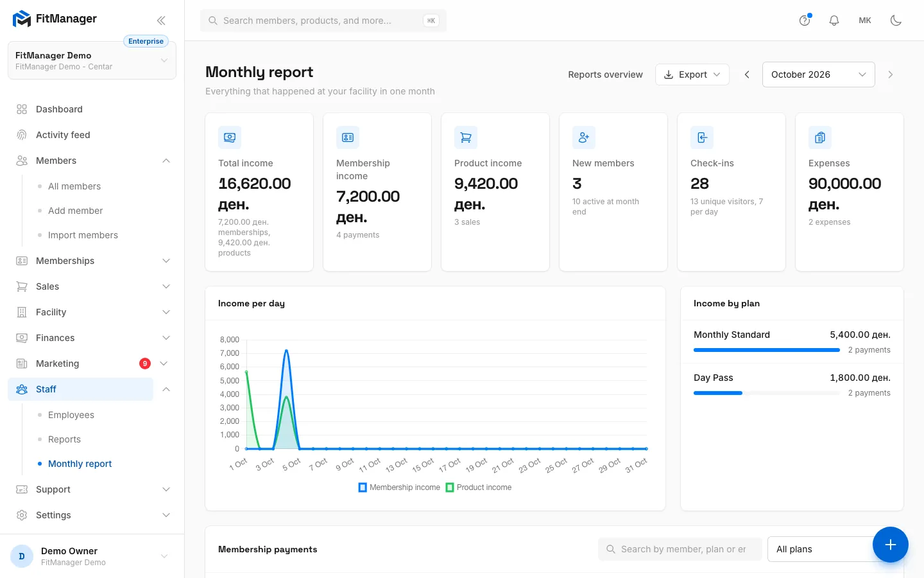Expand the Sales menu chevron
Viewport: 924px width, 578px height.
pos(166,286)
